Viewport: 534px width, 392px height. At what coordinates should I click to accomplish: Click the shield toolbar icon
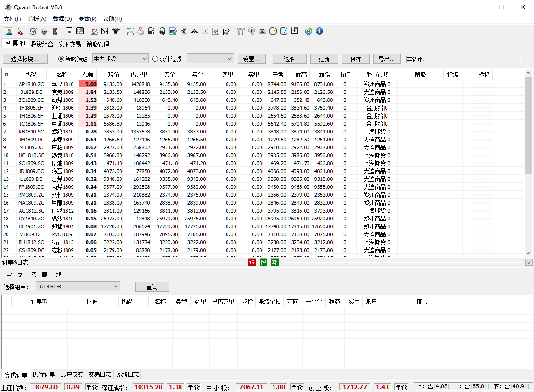coord(252,31)
